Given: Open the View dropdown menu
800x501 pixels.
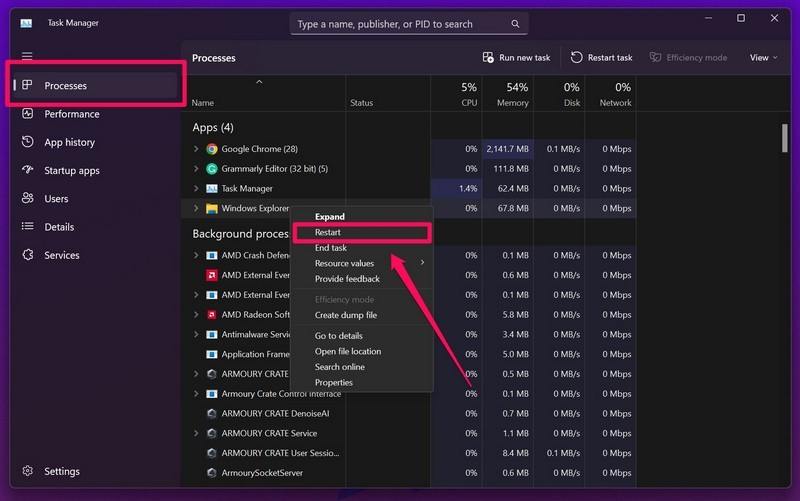Looking at the screenshot, I should [x=763, y=58].
